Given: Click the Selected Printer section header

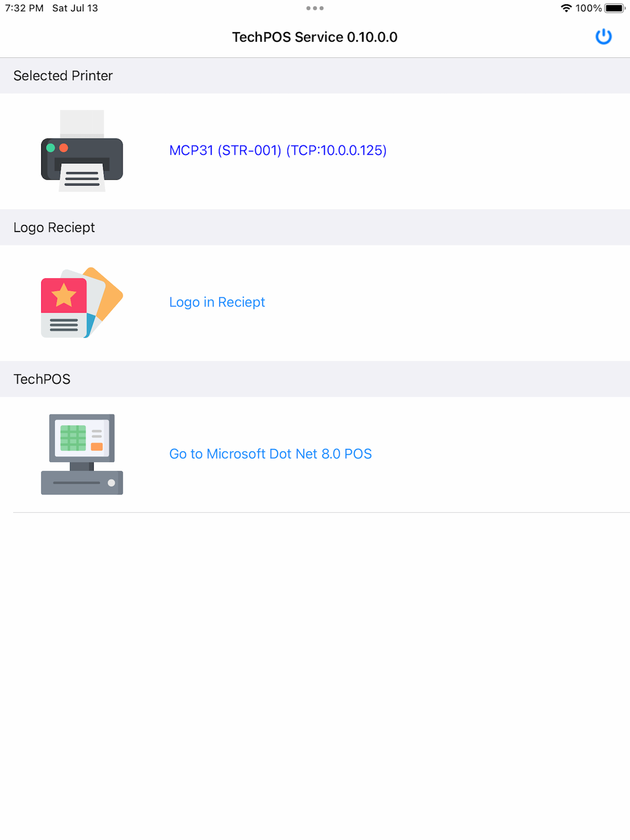Looking at the screenshot, I should coord(315,76).
